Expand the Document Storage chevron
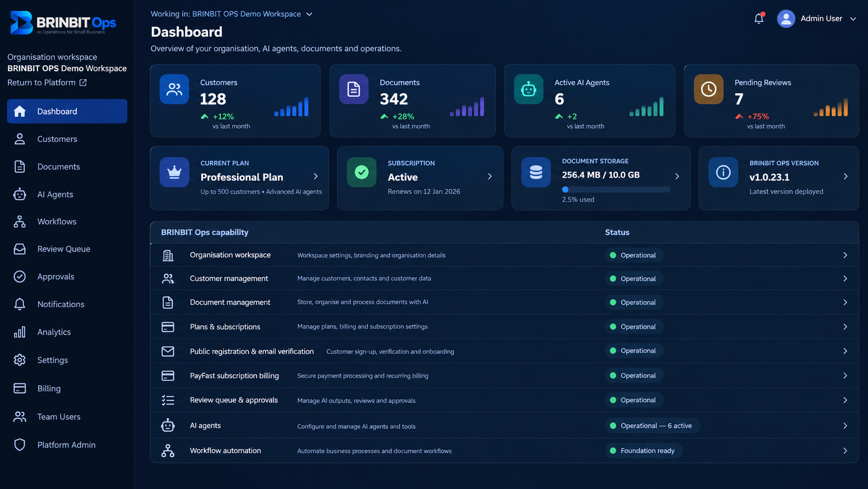Screen dimensions: 868x489 (677, 176)
